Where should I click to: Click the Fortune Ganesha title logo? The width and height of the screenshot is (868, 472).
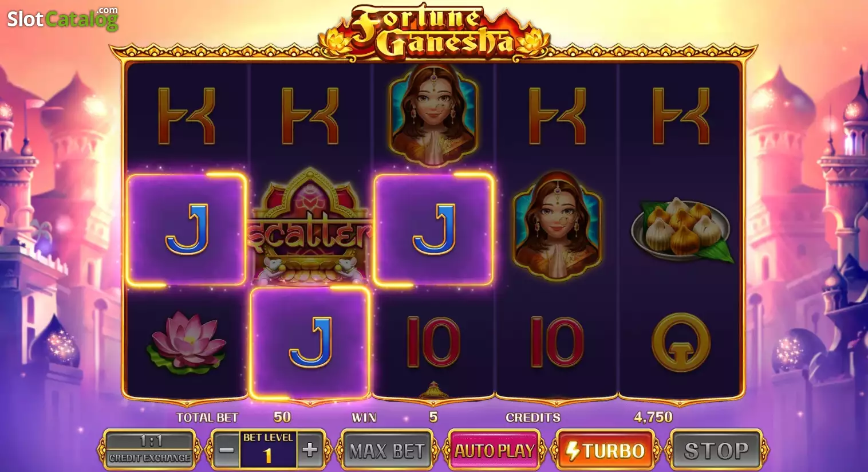tap(433, 32)
